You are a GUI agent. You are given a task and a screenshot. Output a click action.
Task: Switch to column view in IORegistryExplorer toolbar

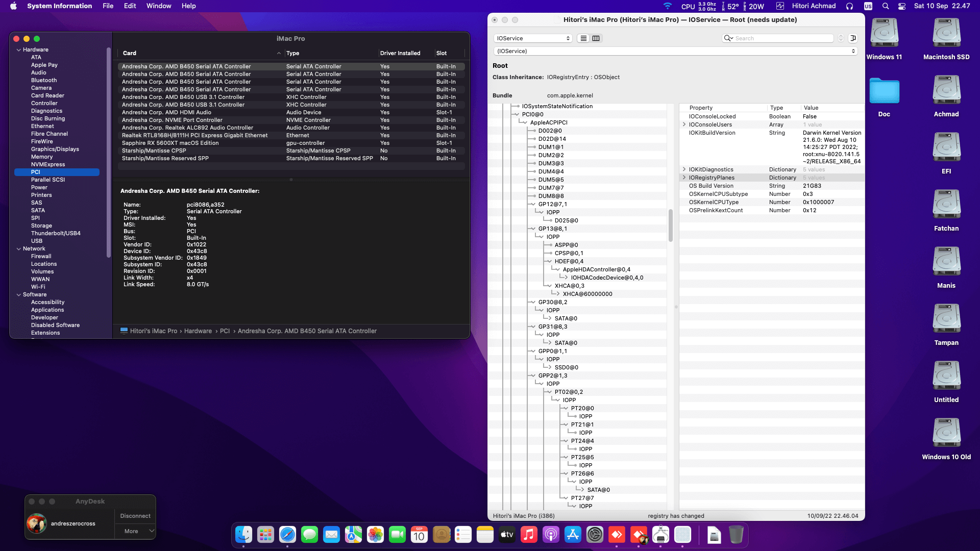pyautogui.click(x=596, y=38)
